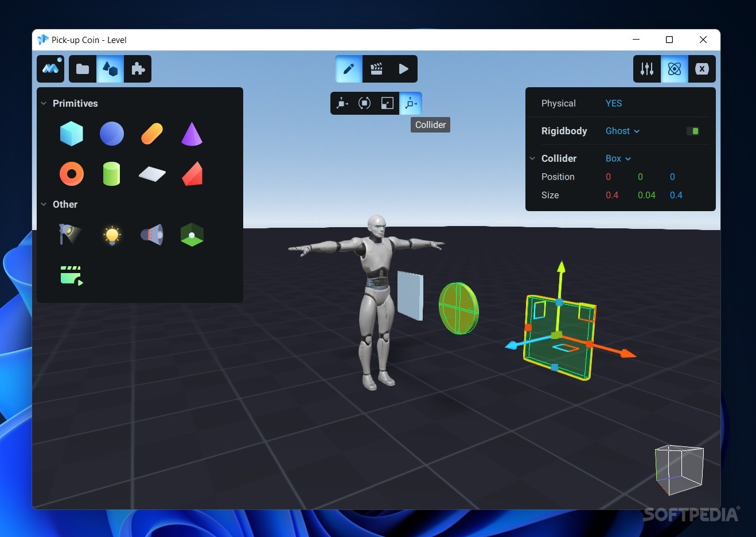Edit Collider Size Y value 0.04

click(646, 195)
